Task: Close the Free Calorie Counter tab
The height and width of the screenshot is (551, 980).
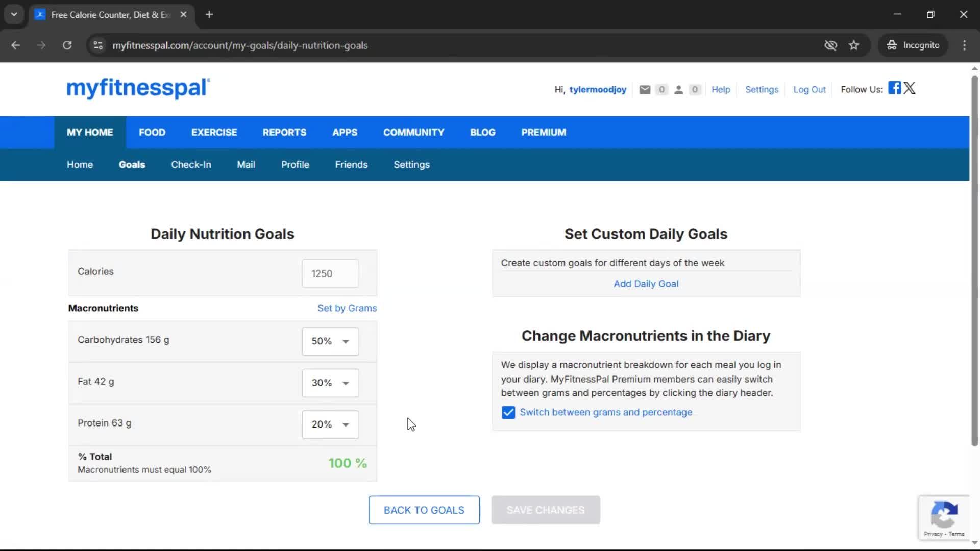Action: [x=183, y=14]
